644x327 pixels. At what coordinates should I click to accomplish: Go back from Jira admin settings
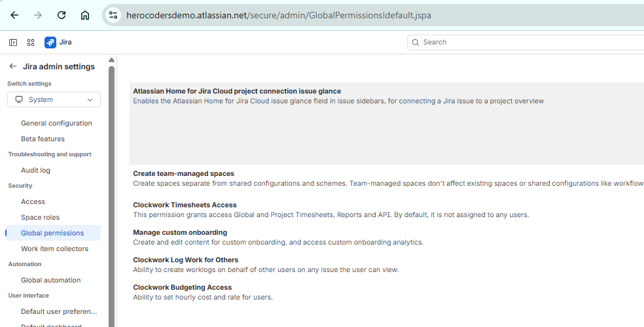pos(13,66)
